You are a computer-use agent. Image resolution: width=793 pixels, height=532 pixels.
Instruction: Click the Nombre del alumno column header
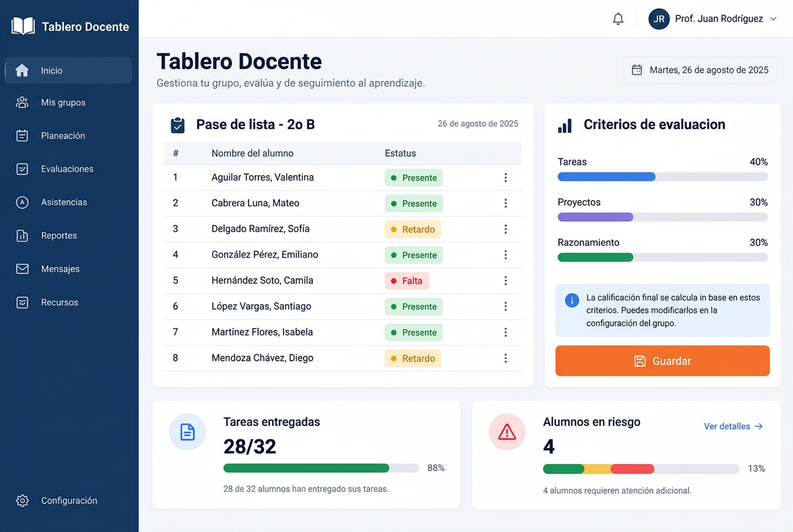(x=252, y=153)
